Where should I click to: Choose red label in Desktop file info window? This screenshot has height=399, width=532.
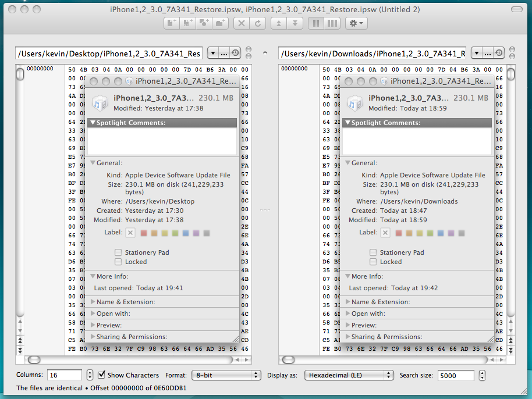(144, 233)
